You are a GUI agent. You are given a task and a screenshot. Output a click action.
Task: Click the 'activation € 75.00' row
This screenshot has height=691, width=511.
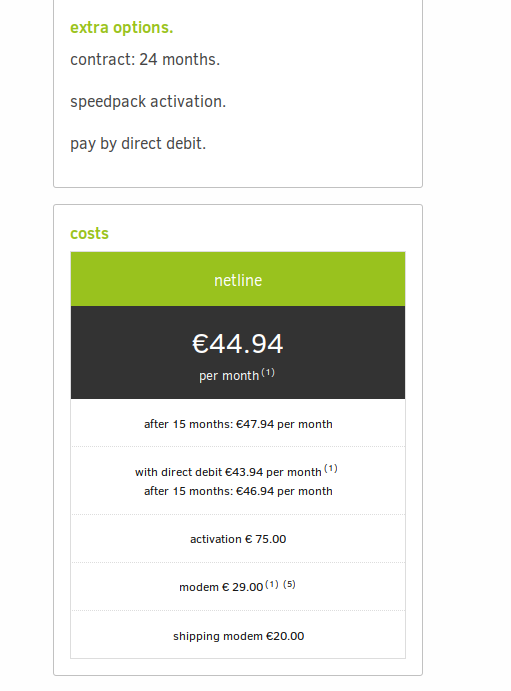[238, 539]
